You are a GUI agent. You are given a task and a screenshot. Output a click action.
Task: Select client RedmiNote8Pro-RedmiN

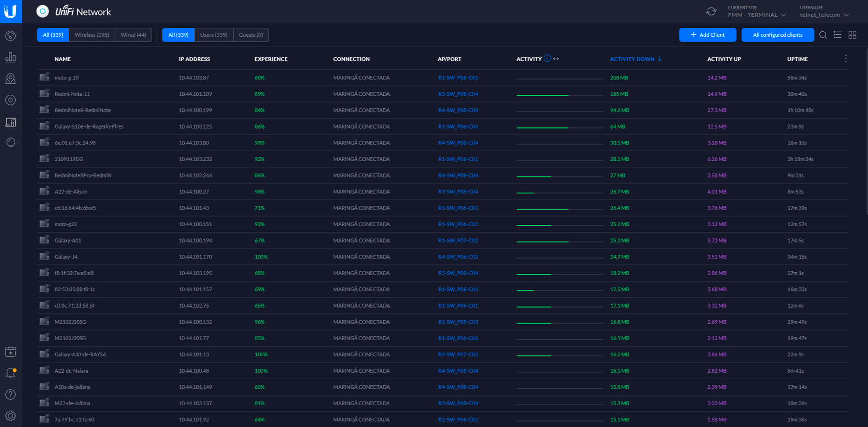[83, 175]
